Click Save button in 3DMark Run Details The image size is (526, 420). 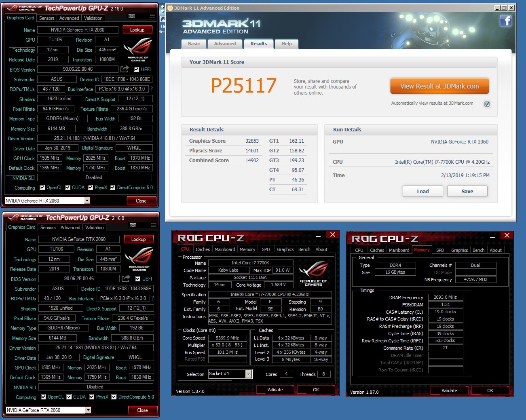[x=467, y=191]
